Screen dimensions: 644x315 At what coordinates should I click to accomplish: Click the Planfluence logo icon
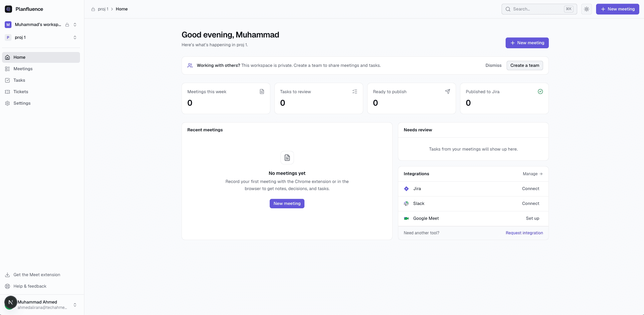[8, 9]
